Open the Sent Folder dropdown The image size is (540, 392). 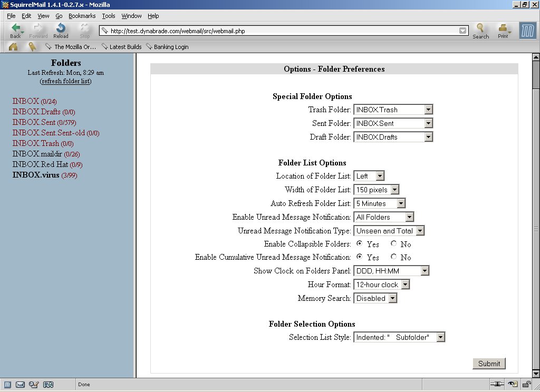pos(393,123)
